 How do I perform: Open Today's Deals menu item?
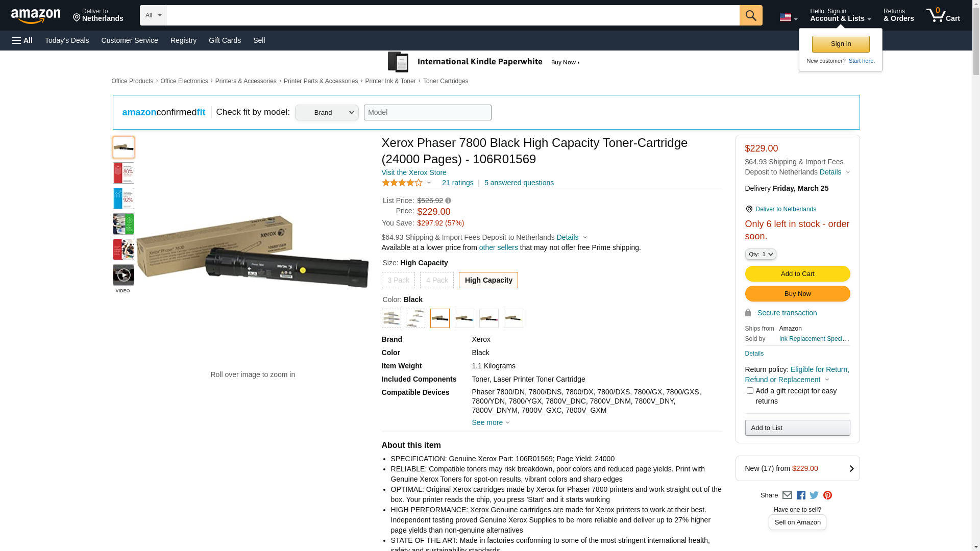[x=67, y=40]
